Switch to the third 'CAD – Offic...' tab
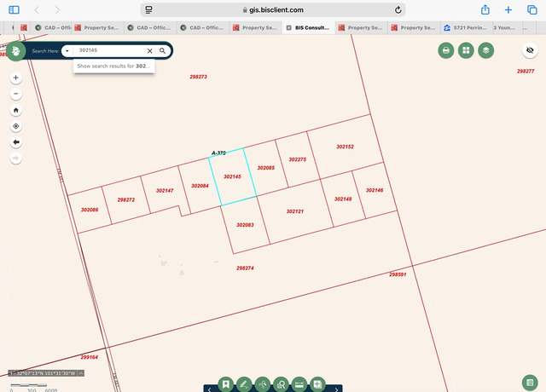 pyautogui.click(x=202, y=27)
